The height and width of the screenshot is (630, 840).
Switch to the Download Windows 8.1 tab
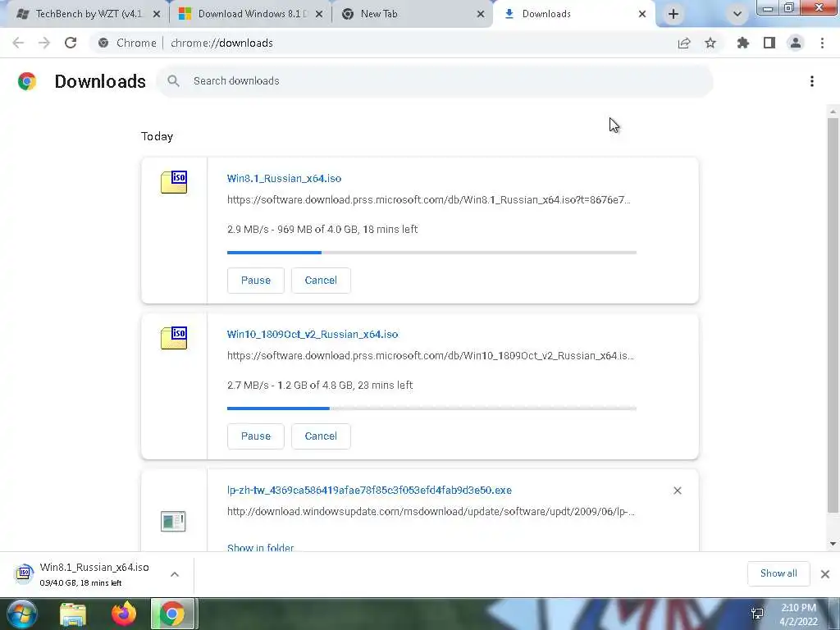click(x=250, y=14)
